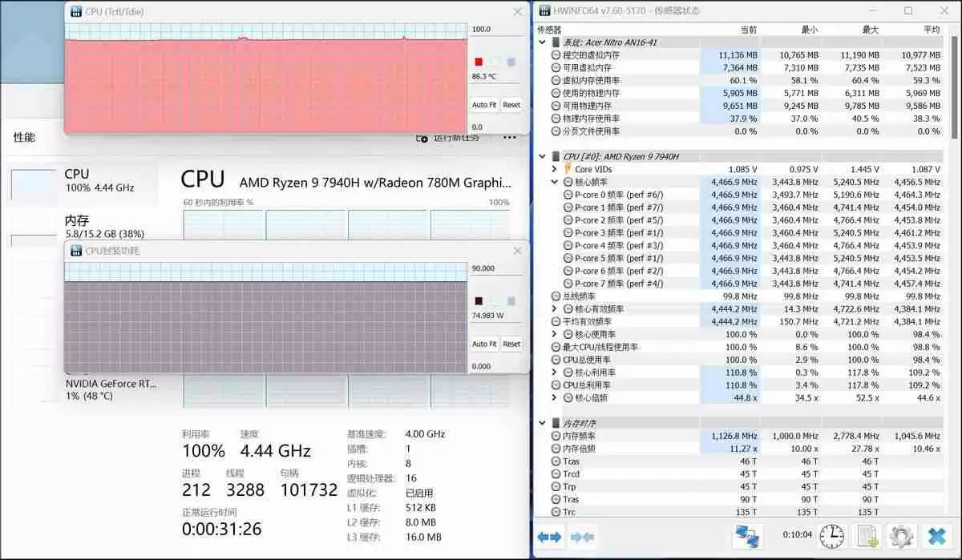Collapse the CPU [#0] AMD Ryzen 9 7940H section
Viewport: 962px width, 560px height.
coord(543,156)
